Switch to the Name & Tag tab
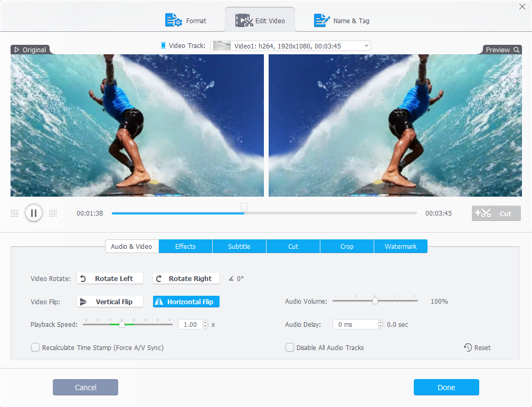The image size is (532, 407). click(x=341, y=21)
